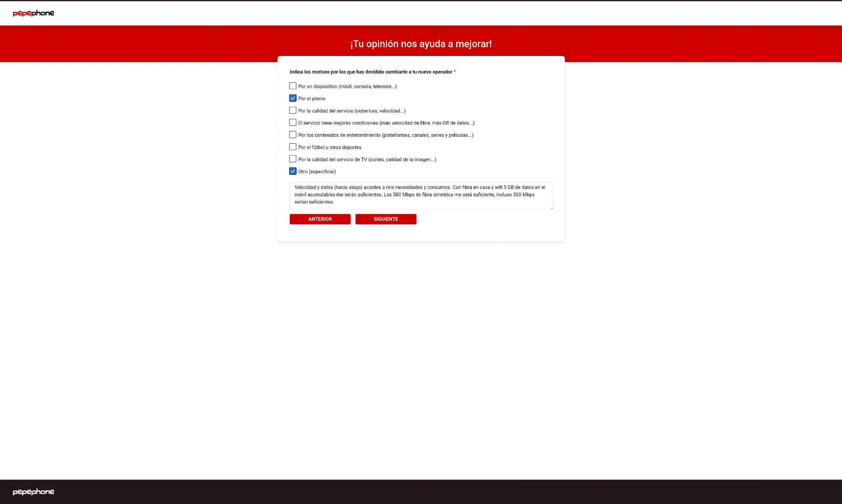Viewport: 842px width, 504px height.
Task: Click the textarea resize handle corner
Action: tap(551, 208)
